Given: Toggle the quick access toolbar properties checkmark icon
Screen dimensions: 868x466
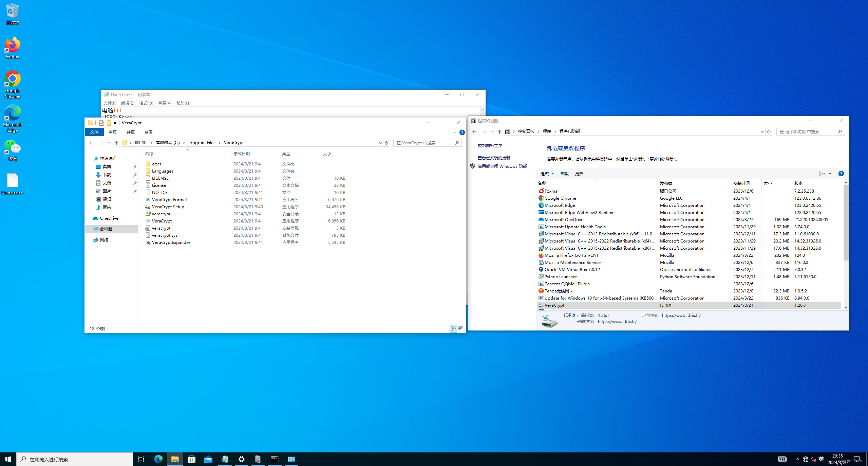Looking at the screenshot, I should point(101,123).
